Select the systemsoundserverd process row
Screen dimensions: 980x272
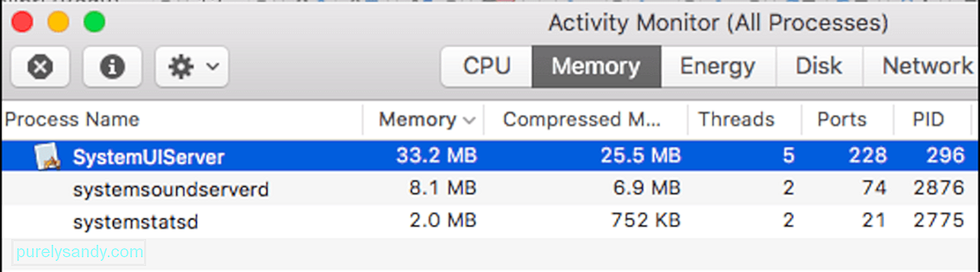click(x=490, y=189)
